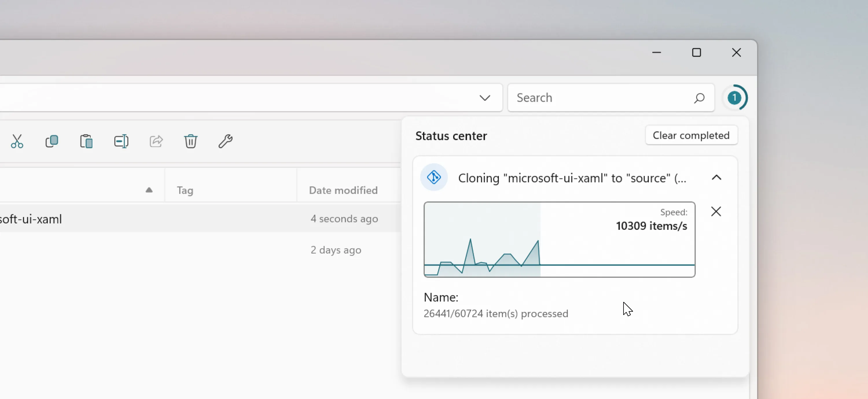Open the address bar history dropdown
This screenshot has height=399, width=868.
coord(485,98)
